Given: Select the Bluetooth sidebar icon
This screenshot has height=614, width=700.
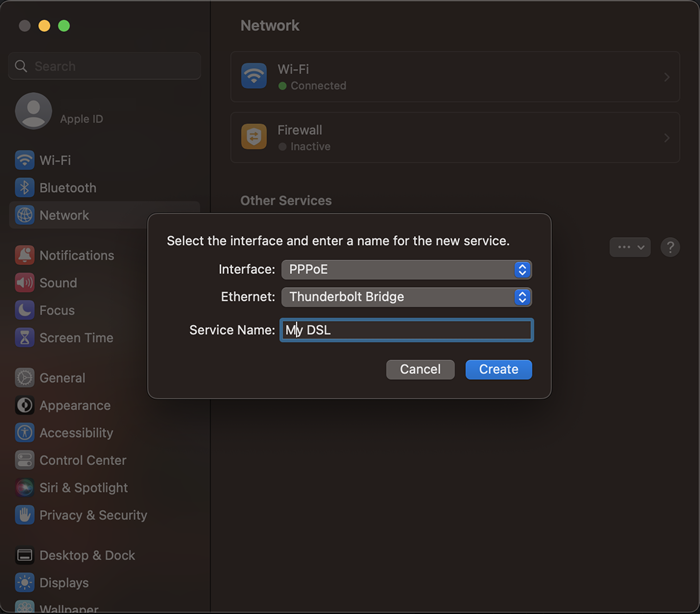Looking at the screenshot, I should (25, 188).
